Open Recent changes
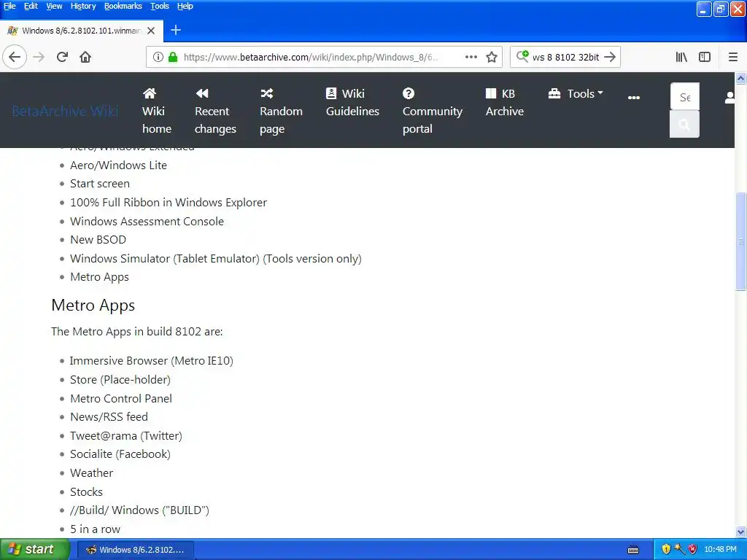Image resolution: width=747 pixels, height=560 pixels. coord(215,111)
